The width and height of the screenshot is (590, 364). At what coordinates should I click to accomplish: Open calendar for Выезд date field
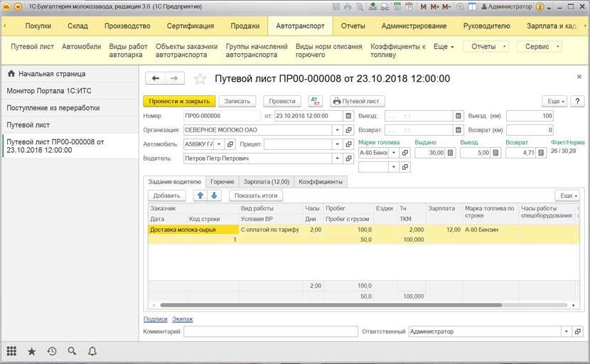[458, 116]
